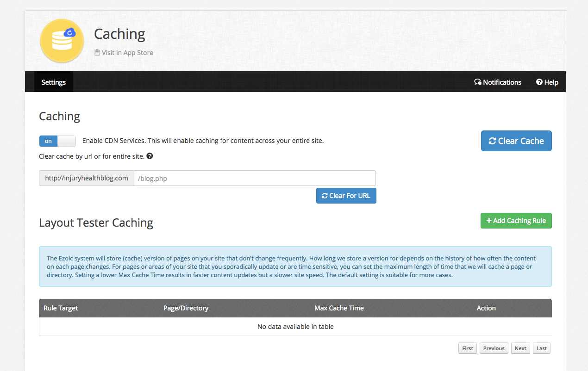Open Notifications in the top bar

(498, 82)
